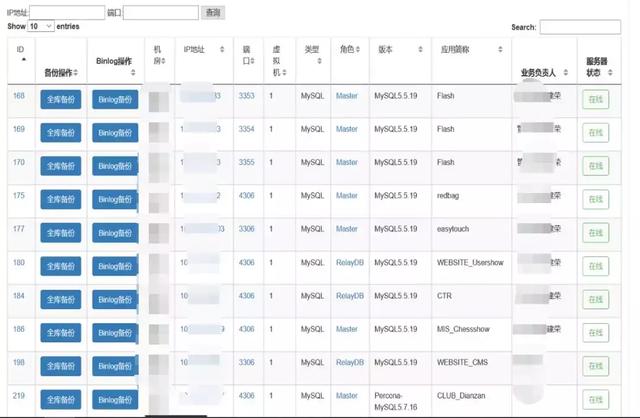Screen dimensions: 640x418
Task: Sort by the 服务器状态 column header
Action: [x=597, y=66]
